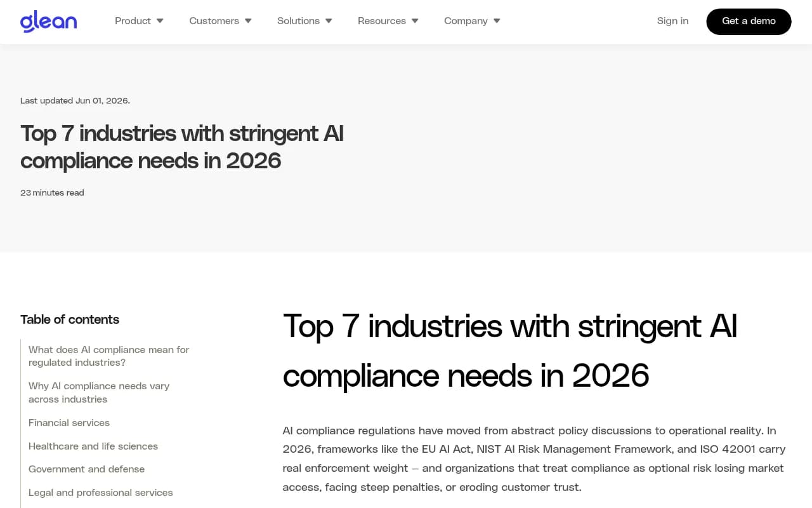Viewport: 812px width, 508px height.
Task: Click the large article heading above the intro
Action: pos(510,351)
